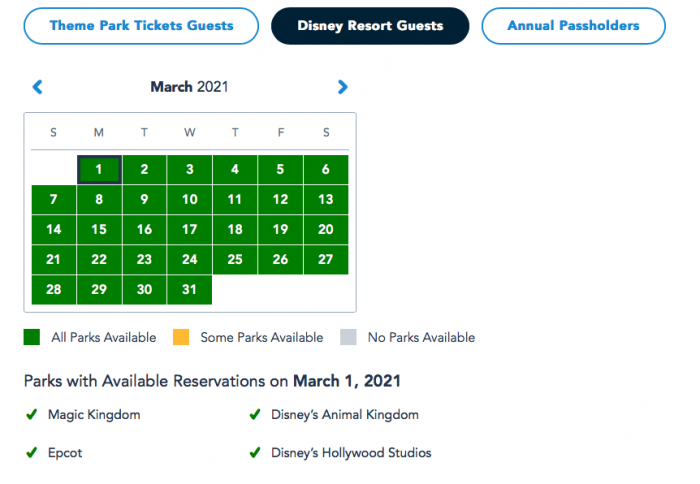Pick March 28 on the calendar
Screen dimensions: 700x484
54,289
